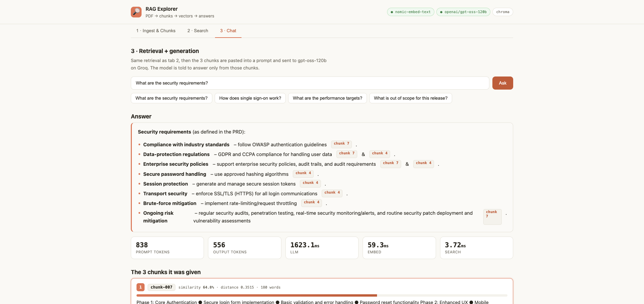The width and height of the screenshot is (644, 304).
Task: Open the Ingest & Chunks tab
Action: (156, 31)
